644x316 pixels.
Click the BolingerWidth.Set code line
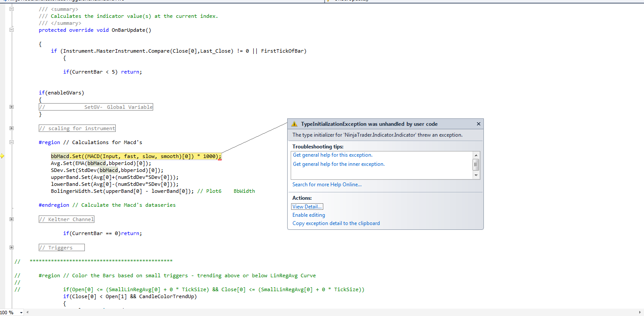tap(122, 191)
